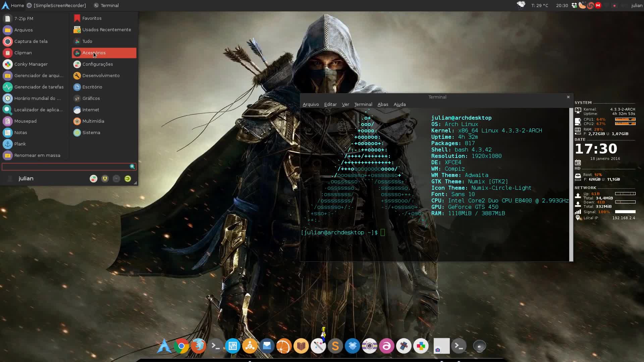Image resolution: width=644 pixels, height=362 pixels.
Task: Open the weather cloud panel icon
Action: (521, 5)
